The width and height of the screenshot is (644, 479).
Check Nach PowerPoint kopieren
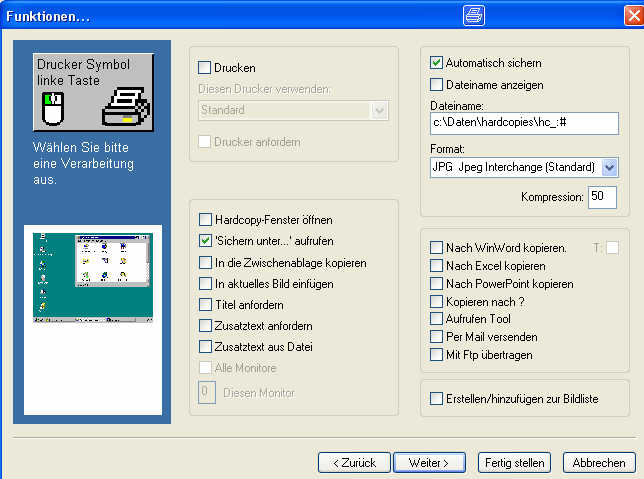point(436,283)
